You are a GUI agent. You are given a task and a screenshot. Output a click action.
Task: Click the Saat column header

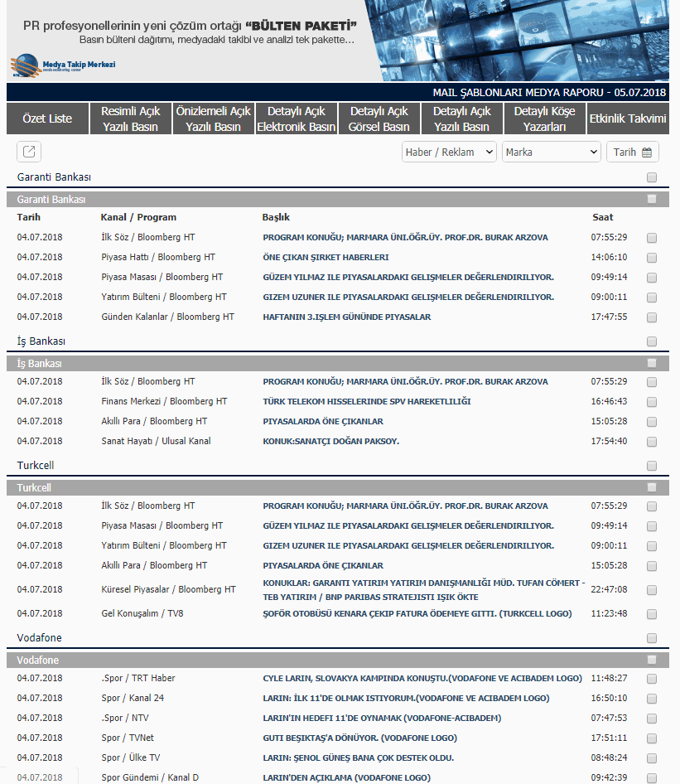pos(602,217)
